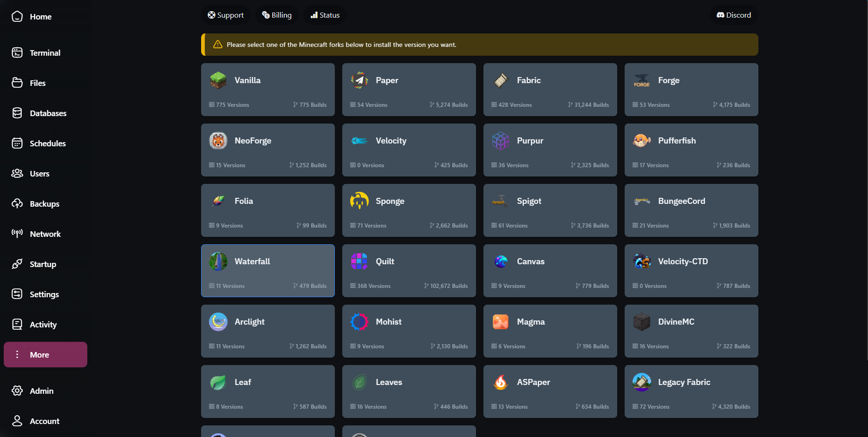Go to Backups in the sidebar
Image resolution: width=868 pixels, height=437 pixels.
44,204
